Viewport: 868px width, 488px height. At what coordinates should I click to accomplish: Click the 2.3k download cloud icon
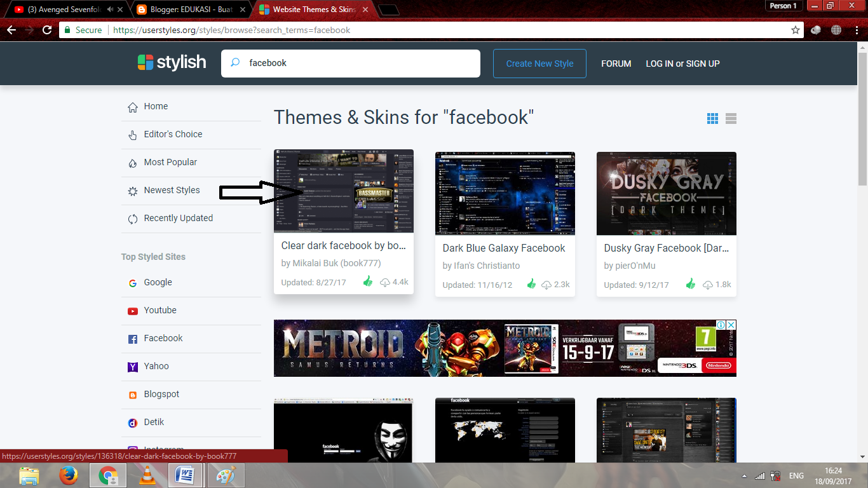(546, 285)
